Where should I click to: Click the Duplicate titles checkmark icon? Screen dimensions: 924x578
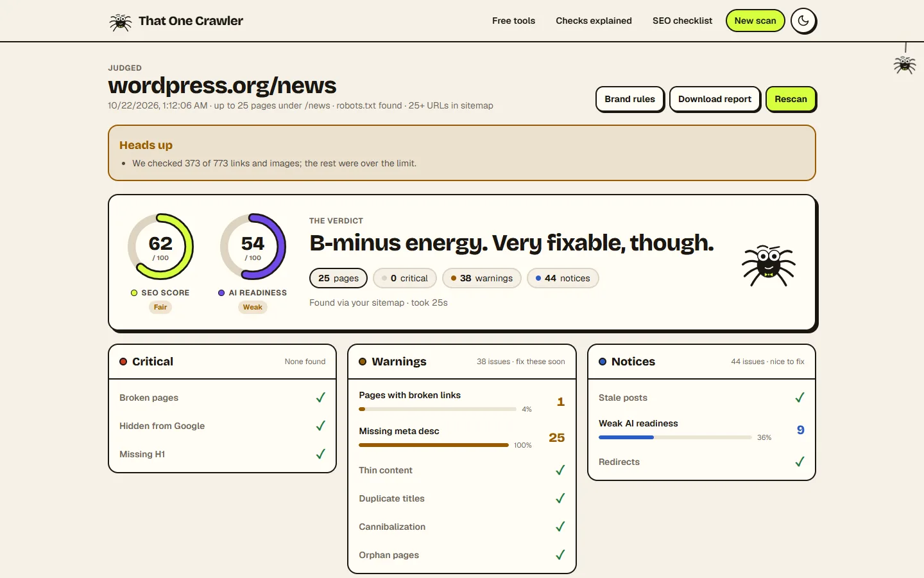[x=560, y=498]
